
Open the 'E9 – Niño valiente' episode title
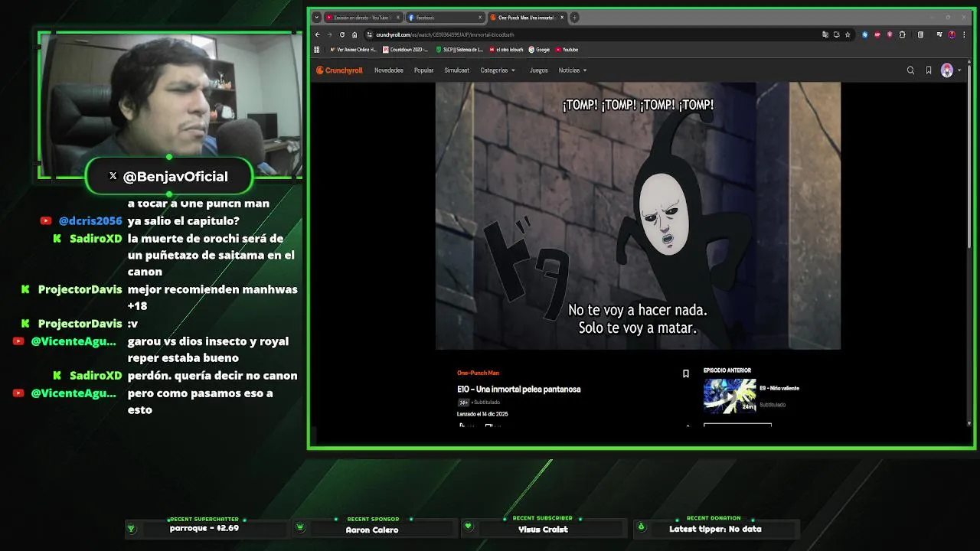click(779, 388)
